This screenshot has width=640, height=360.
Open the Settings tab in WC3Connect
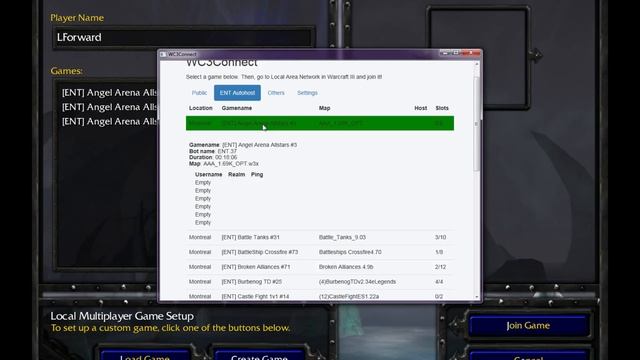307,93
